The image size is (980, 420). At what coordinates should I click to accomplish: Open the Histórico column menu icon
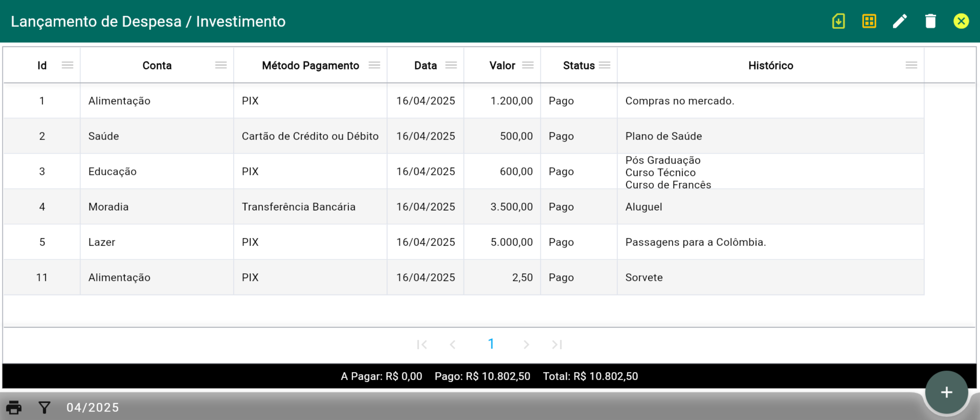click(911, 65)
